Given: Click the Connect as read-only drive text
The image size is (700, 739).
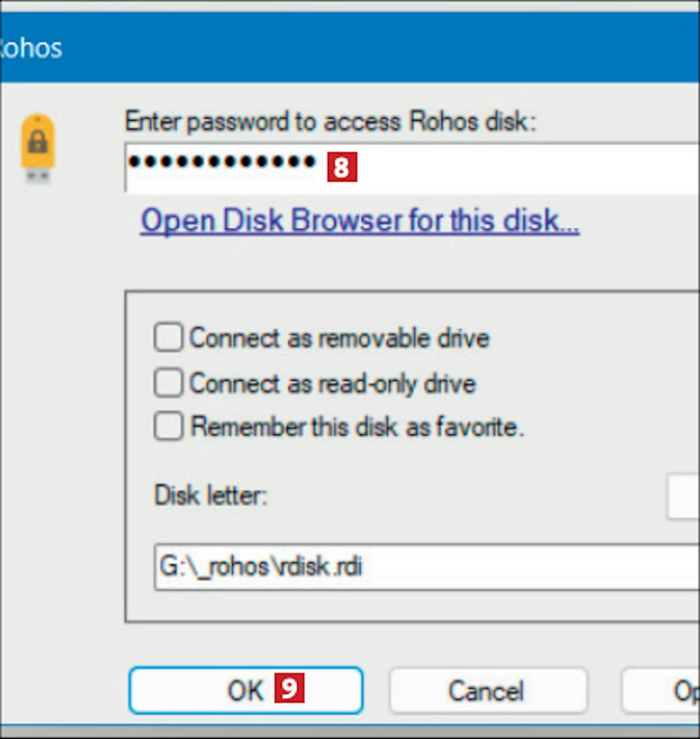Looking at the screenshot, I should click(333, 383).
